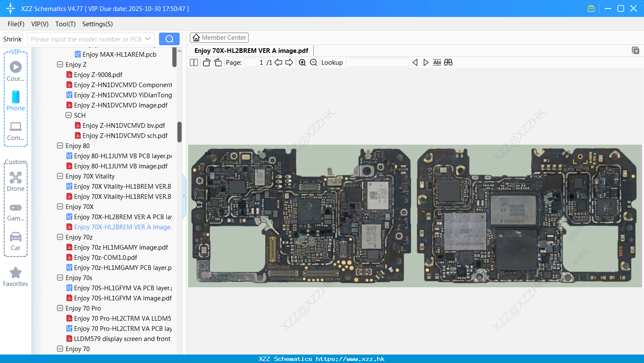
Task: Collapse the Enjoy 70X folder
Action: pyautogui.click(x=60, y=206)
